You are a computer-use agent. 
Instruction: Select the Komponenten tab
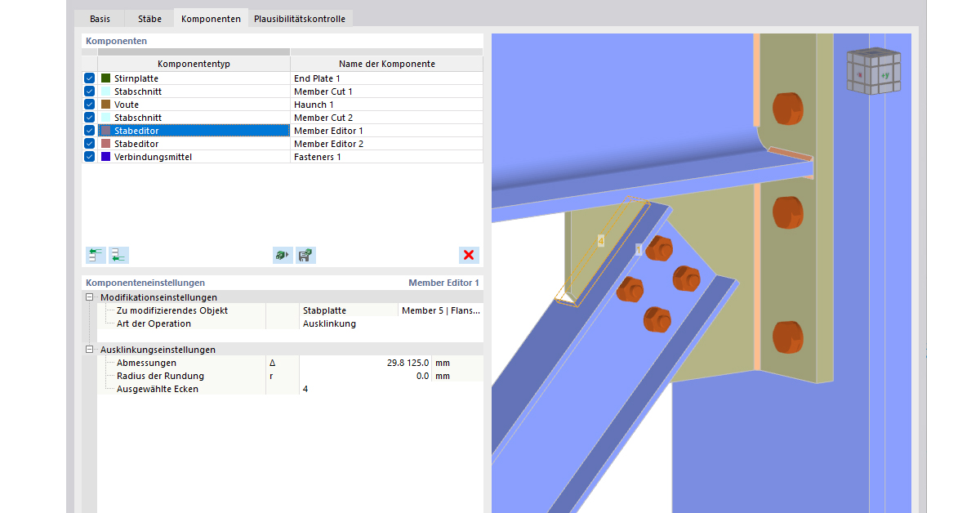click(212, 18)
